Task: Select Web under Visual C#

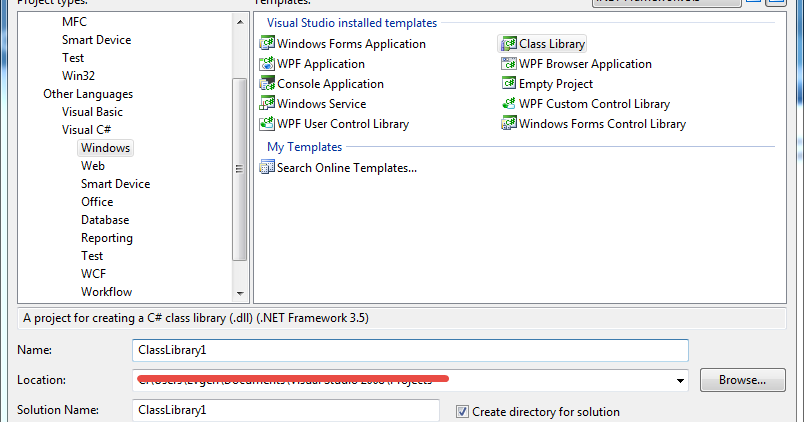Action: pyautogui.click(x=93, y=166)
